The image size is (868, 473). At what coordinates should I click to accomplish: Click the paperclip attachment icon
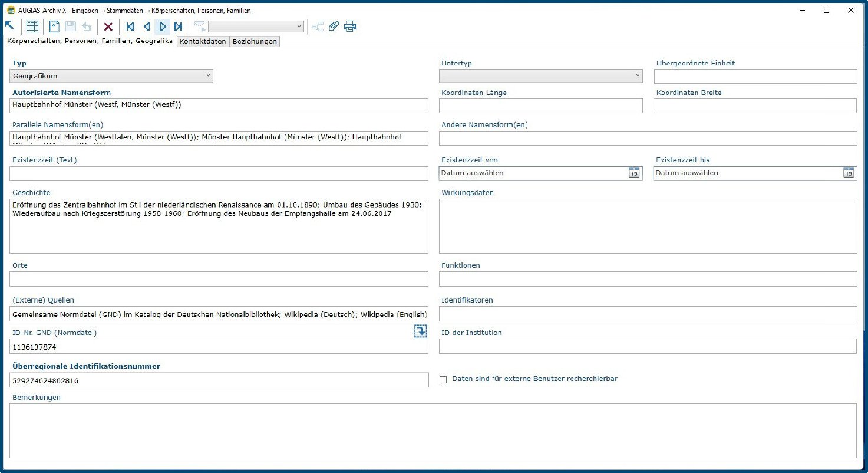334,27
